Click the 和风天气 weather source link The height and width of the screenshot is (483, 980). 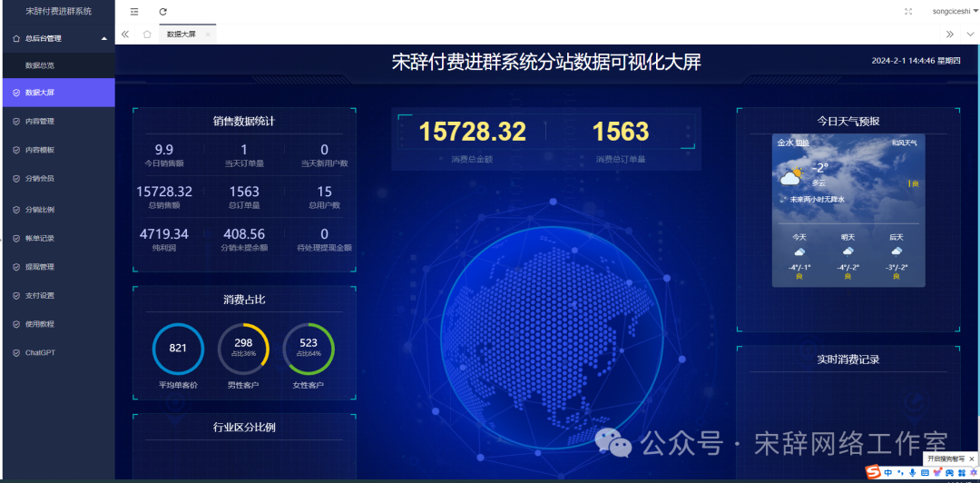[x=905, y=143]
